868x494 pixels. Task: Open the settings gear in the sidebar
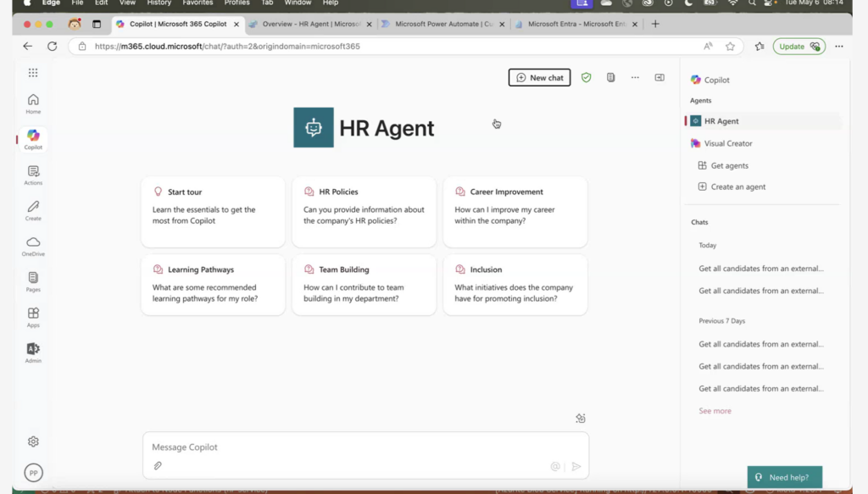pos(33,441)
